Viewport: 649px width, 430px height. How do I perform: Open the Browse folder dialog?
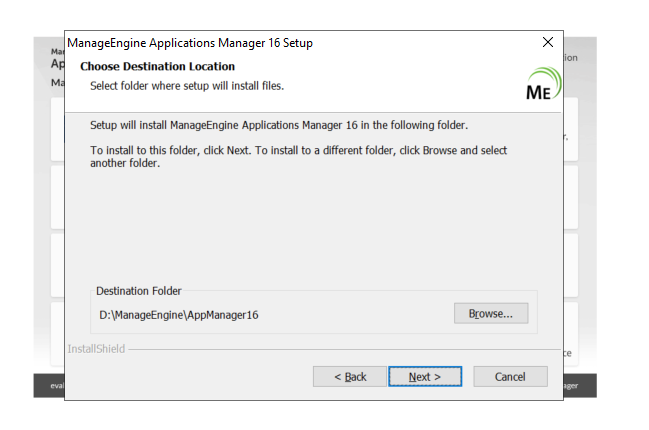491,313
